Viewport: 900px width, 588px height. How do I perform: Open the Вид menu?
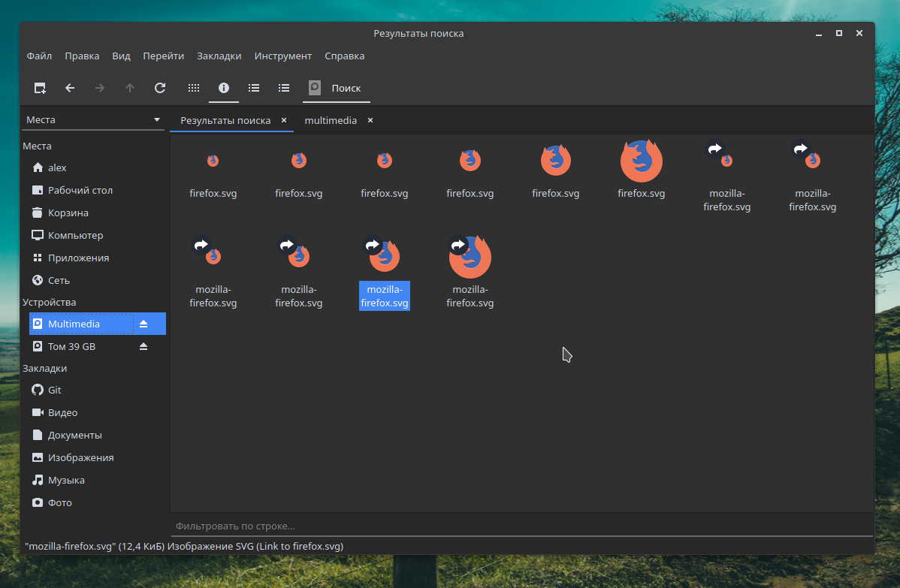coord(121,56)
